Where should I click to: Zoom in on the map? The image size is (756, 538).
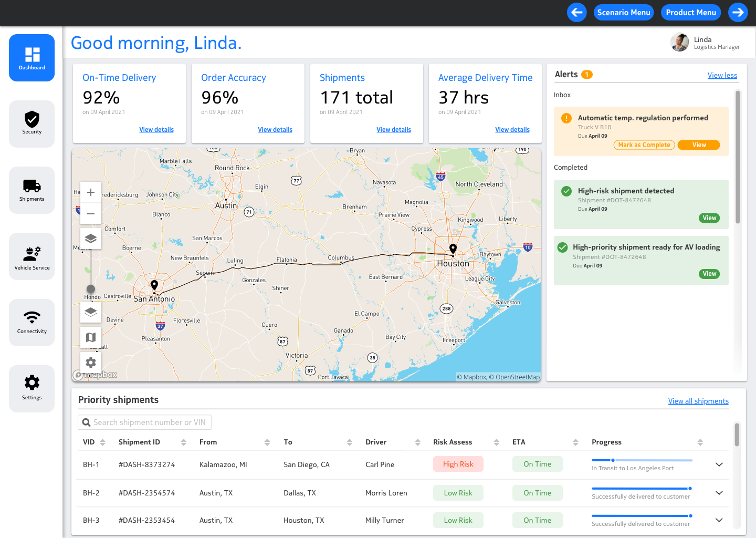pyautogui.click(x=91, y=192)
